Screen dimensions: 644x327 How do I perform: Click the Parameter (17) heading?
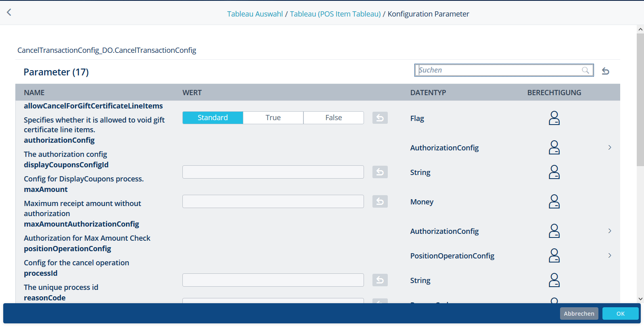pos(56,72)
